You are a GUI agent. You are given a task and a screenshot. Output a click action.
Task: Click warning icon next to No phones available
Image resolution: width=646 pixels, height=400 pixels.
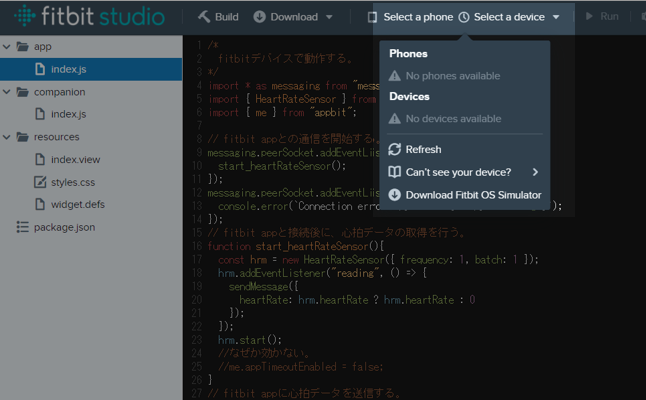pyautogui.click(x=394, y=76)
